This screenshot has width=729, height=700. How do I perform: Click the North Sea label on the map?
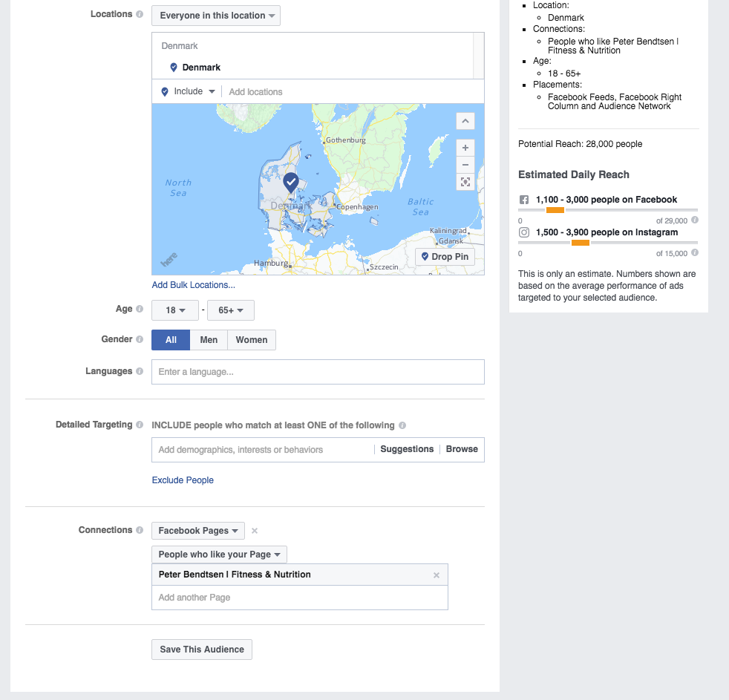coord(178,188)
